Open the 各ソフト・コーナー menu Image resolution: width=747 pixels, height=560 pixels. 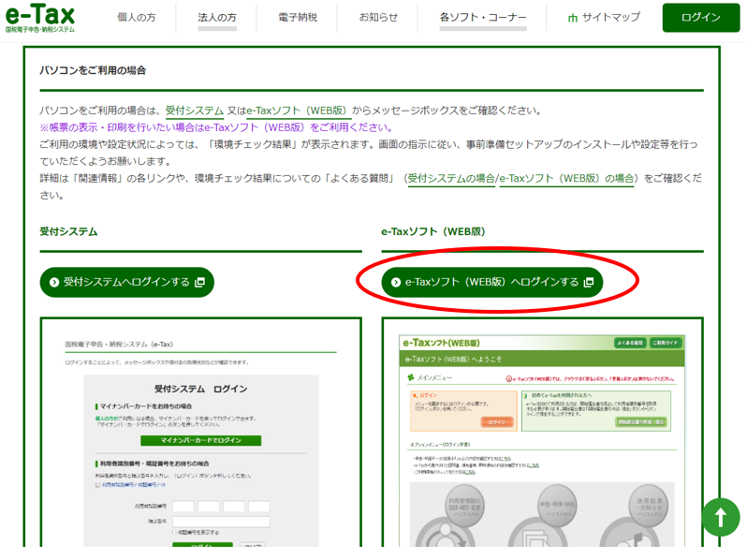[x=483, y=17]
